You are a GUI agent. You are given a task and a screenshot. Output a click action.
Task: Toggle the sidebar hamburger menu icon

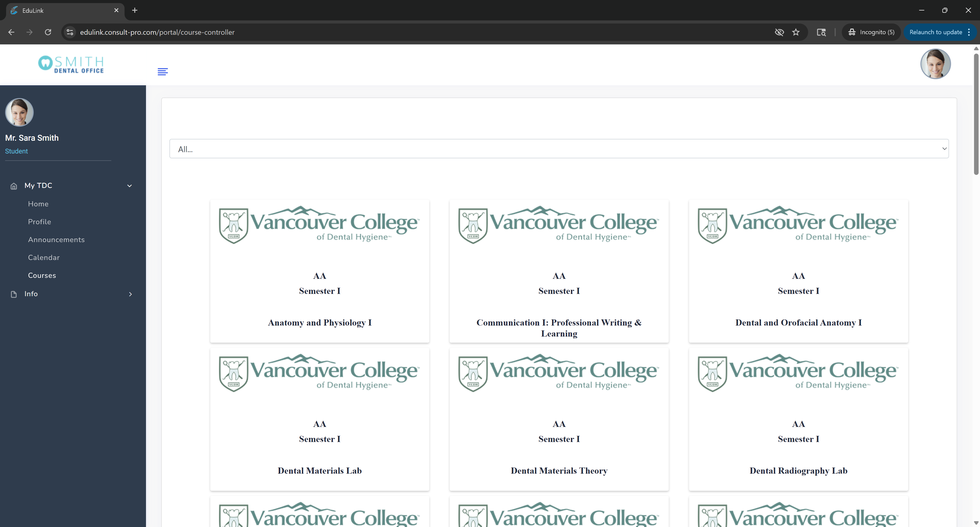click(163, 71)
